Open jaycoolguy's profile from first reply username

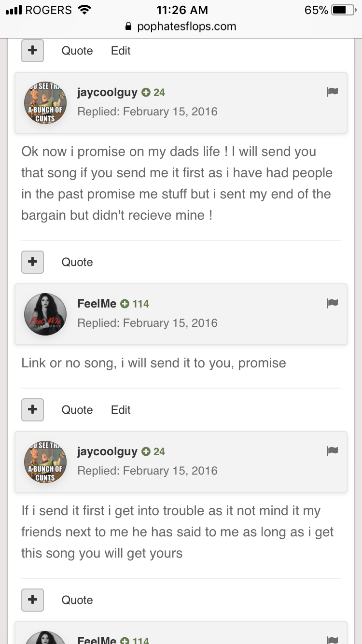107,92
